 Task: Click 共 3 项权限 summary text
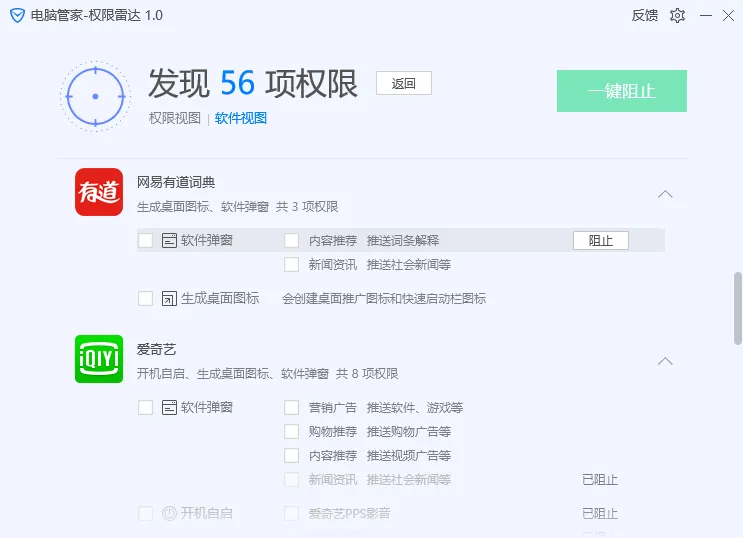(307, 207)
